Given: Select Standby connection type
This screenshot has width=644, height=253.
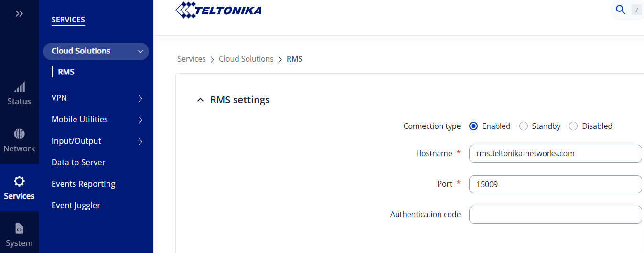Looking at the screenshot, I should [x=524, y=126].
